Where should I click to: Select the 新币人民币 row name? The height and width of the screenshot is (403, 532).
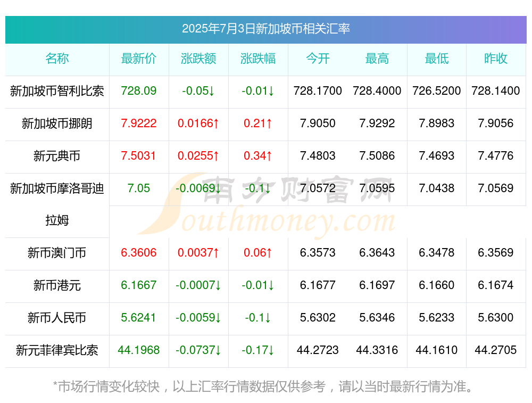coord(57,318)
